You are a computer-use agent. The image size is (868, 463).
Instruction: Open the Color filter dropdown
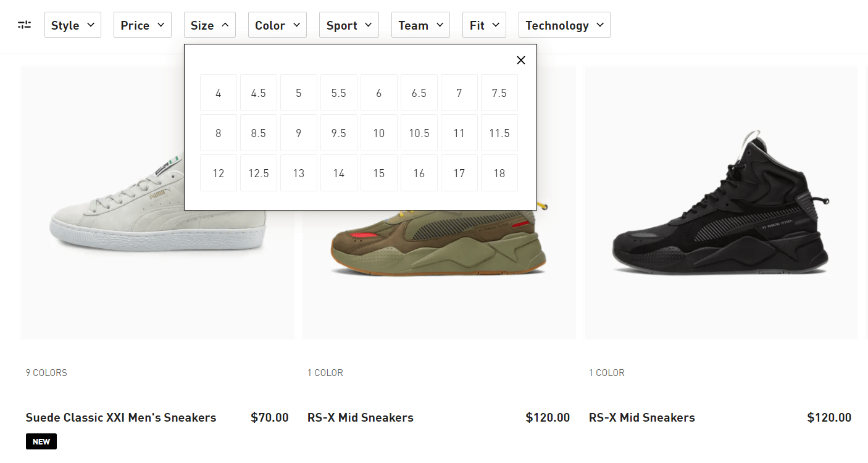[x=277, y=25]
